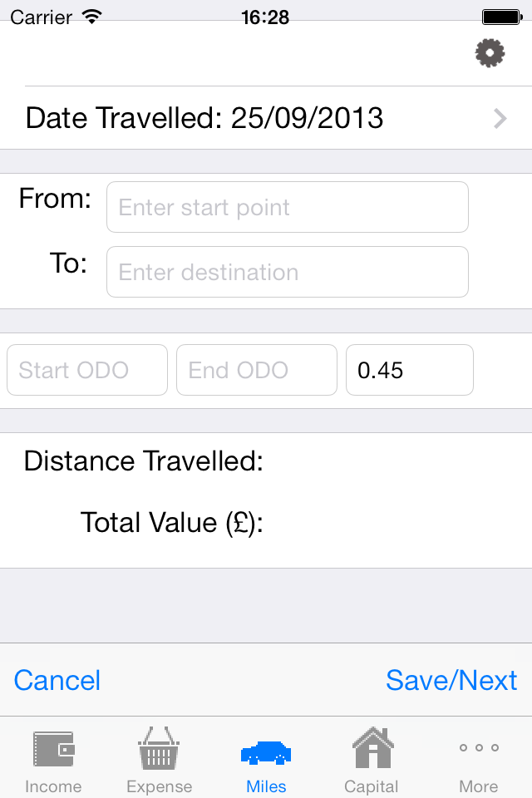The width and height of the screenshot is (532, 798).
Task: Edit the 0.45 rate field
Action: 410,370
